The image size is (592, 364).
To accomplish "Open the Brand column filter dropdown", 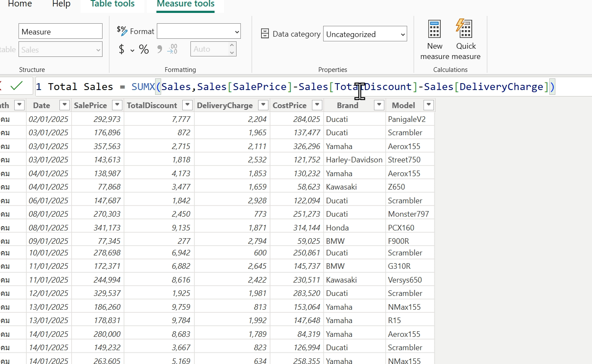I will pos(379,105).
